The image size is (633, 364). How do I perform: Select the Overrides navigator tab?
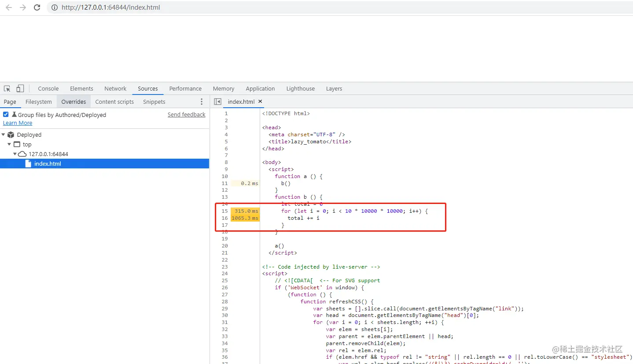click(74, 102)
